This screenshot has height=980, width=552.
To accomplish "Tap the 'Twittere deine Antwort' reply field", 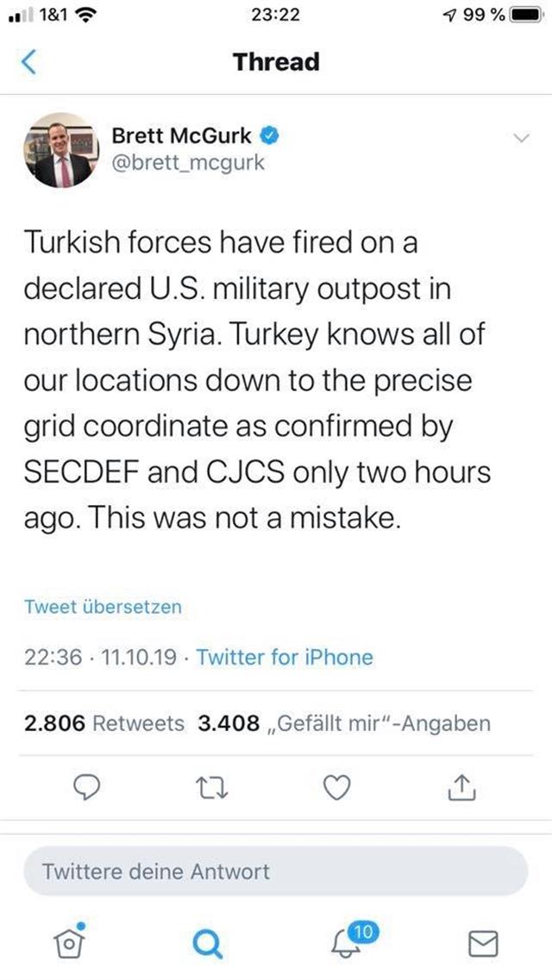I will pyautogui.click(x=275, y=871).
